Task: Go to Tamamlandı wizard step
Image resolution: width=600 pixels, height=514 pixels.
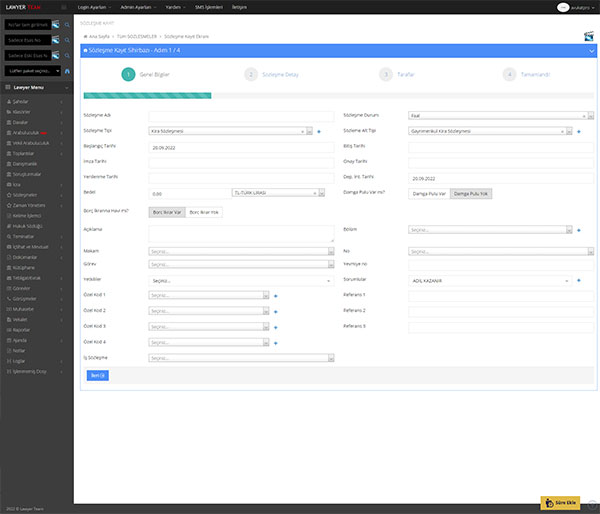Action: (x=527, y=75)
